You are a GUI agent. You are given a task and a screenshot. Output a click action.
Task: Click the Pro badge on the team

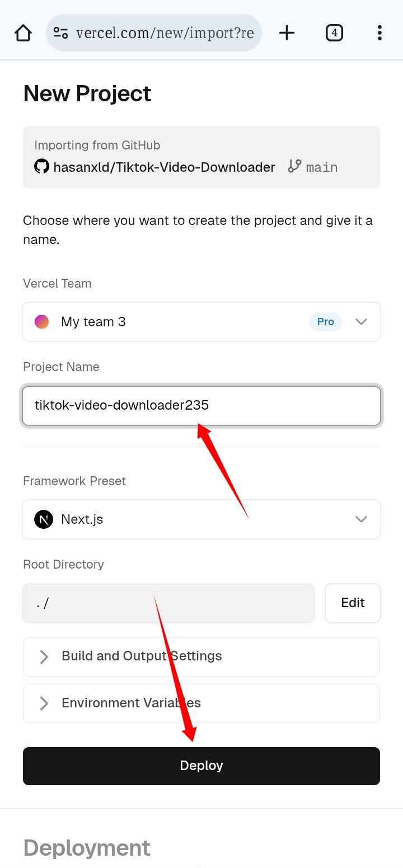pyautogui.click(x=325, y=322)
